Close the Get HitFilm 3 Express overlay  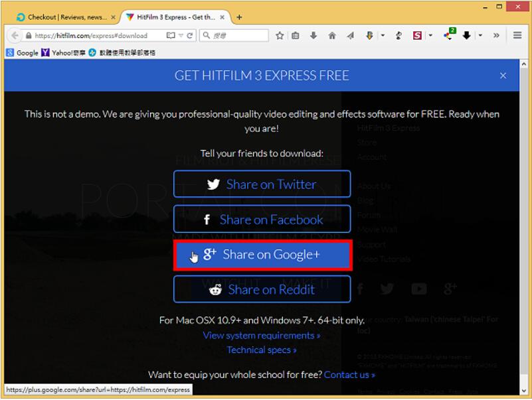503,76
